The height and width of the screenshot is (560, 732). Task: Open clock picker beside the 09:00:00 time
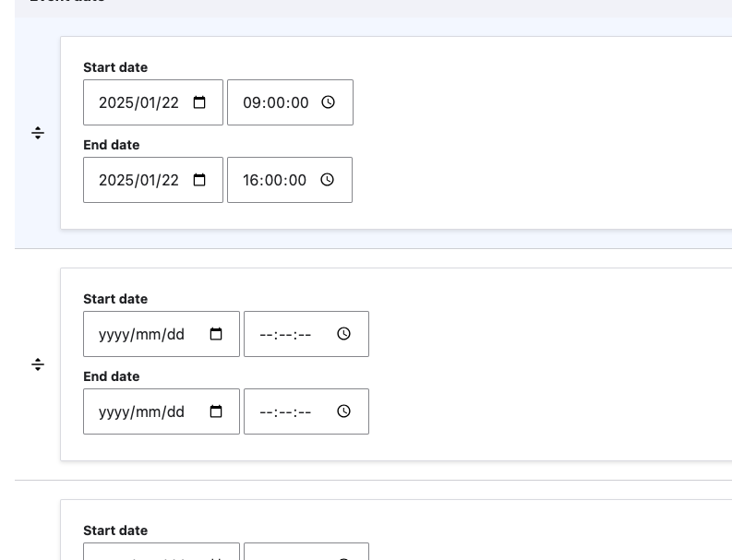[x=329, y=102]
